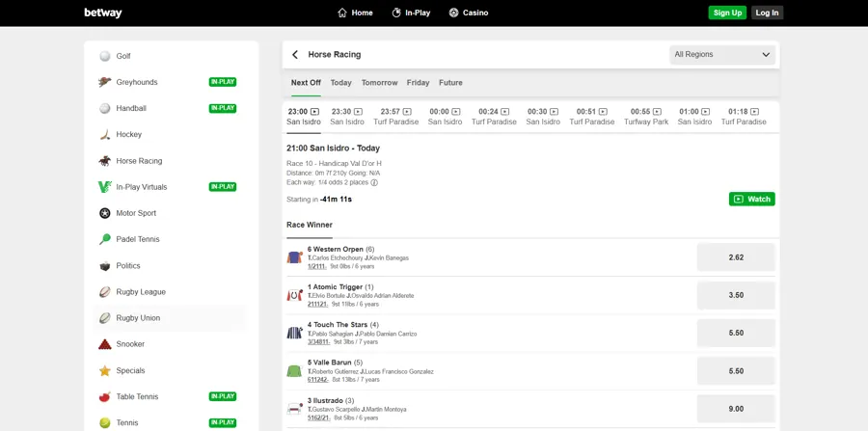Switch to the Today tab

pos(341,82)
